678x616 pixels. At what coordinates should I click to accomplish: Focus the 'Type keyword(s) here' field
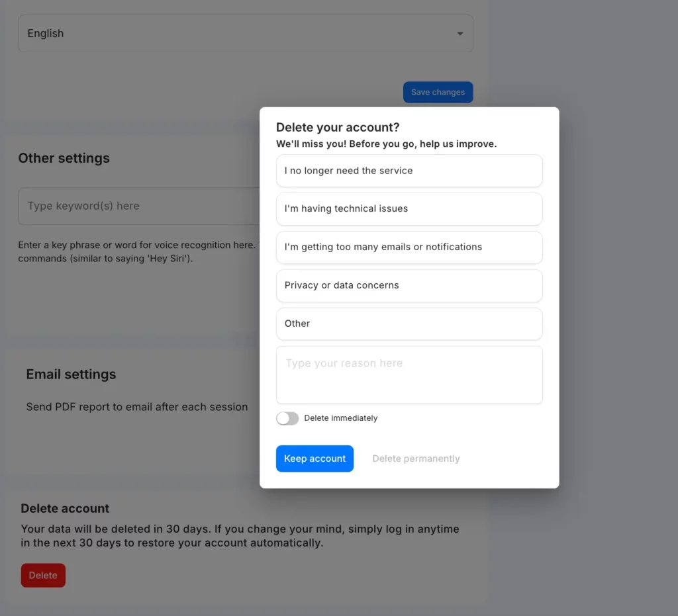click(x=139, y=206)
